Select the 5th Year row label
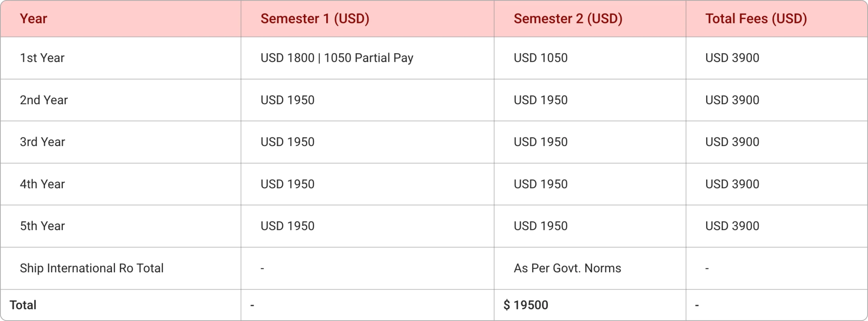This screenshot has height=321, width=868. point(42,226)
